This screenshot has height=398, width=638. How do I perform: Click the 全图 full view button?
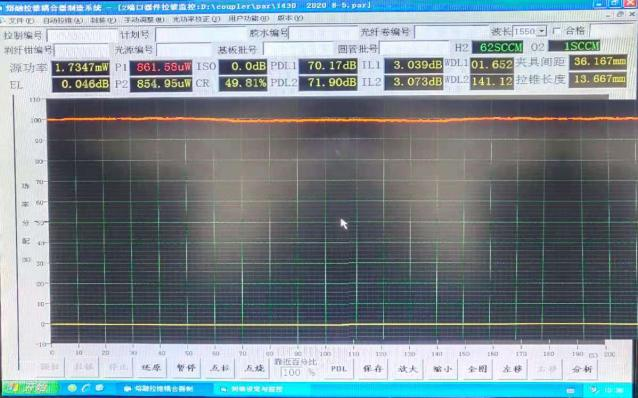point(477,369)
